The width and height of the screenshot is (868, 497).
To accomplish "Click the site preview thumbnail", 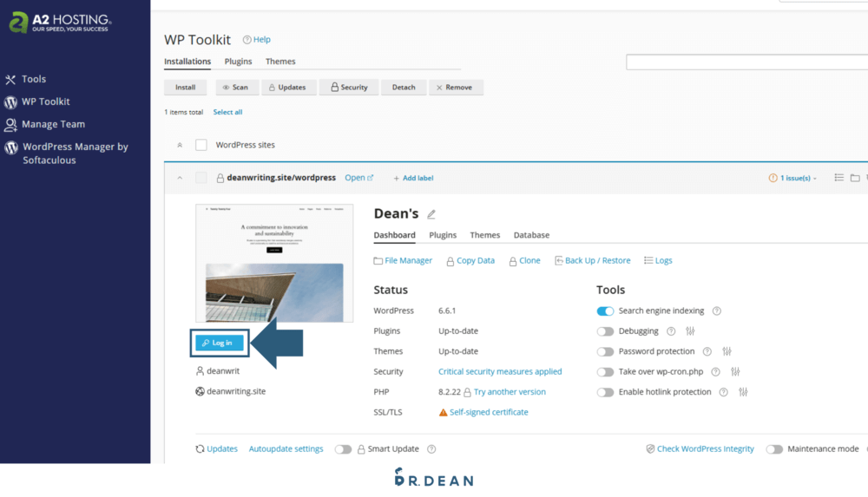I will click(x=274, y=263).
